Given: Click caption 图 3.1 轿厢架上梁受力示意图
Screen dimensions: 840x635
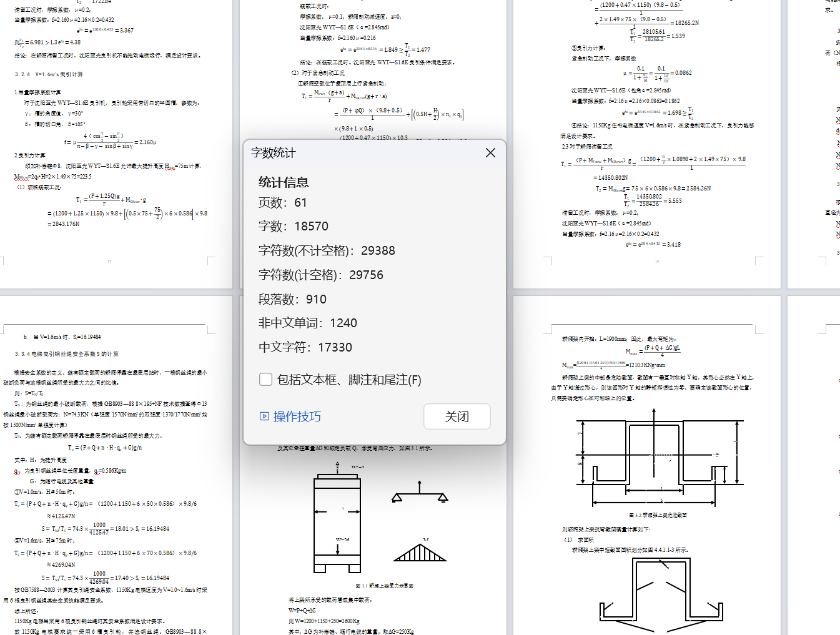Looking at the screenshot, I should [x=384, y=586].
